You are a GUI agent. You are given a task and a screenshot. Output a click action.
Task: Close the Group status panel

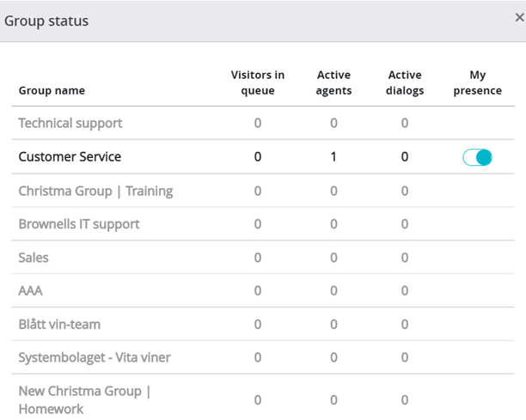point(519,18)
